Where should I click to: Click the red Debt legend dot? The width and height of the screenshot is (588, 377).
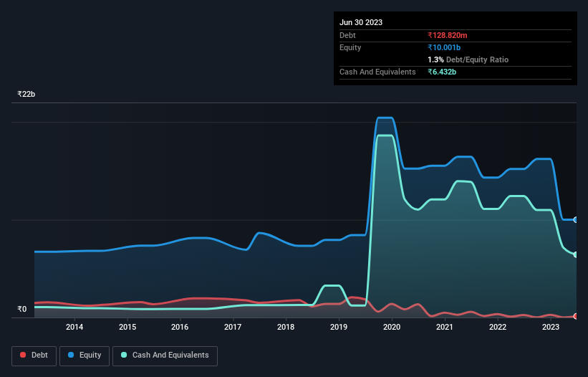tap(23, 355)
